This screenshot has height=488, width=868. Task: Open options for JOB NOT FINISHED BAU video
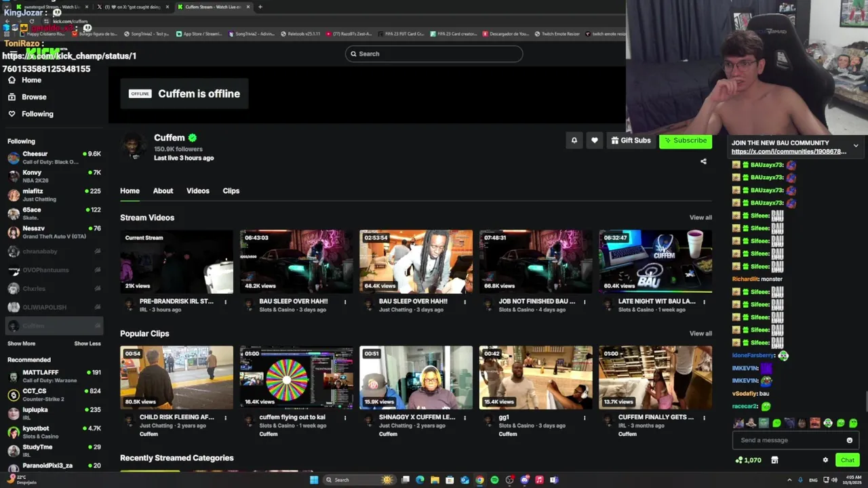pos(585,302)
